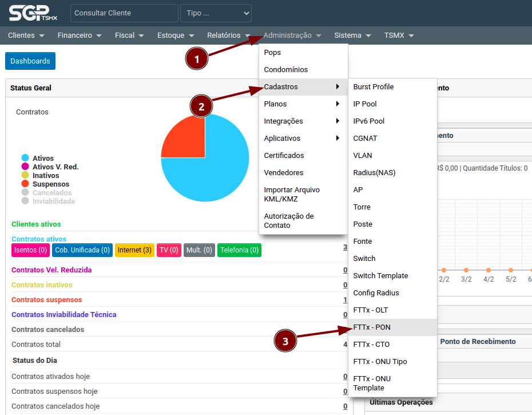The image size is (532, 415).
Task: Toggle Ativos legend dot in chart
Action: tap(25, 159)
